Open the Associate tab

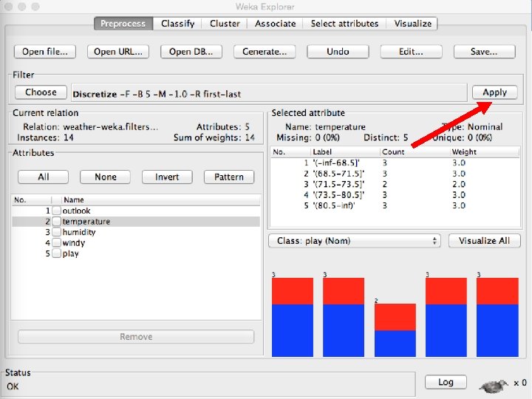[x=275, y=24]
